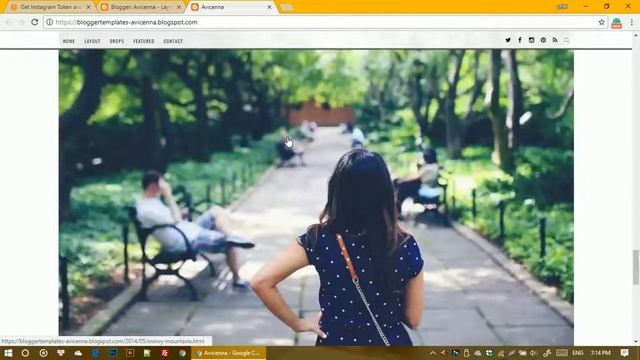The width and height of the screenshot is (640, 360).
Task: Switch to Blogger: Avicenna Layout tab
Action: pos(141,7)
